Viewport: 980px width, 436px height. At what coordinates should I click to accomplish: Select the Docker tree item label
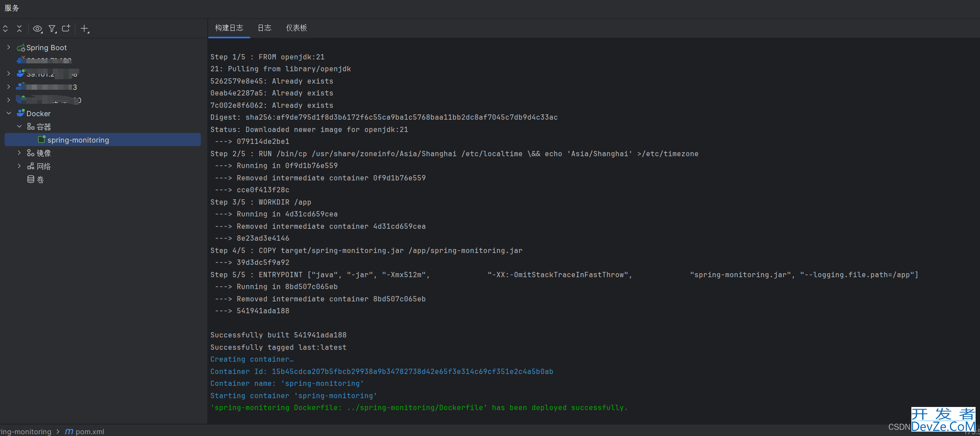pos(38,114)
